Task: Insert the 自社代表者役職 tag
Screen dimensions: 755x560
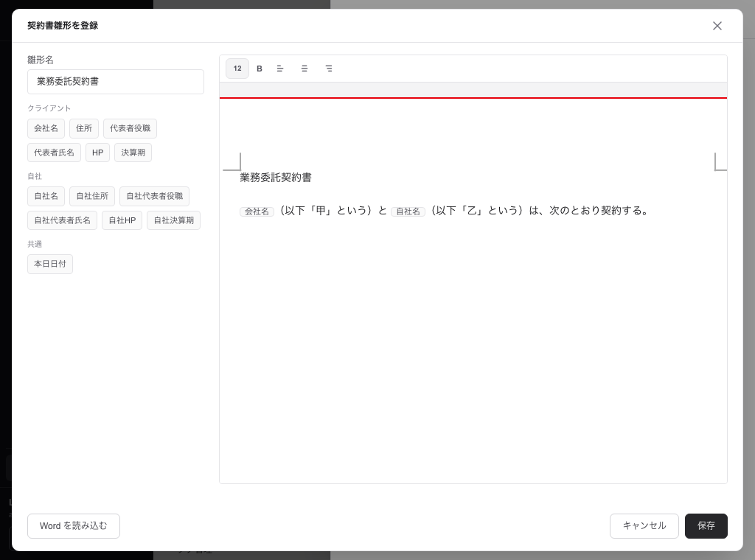Action: tap(155, 196)
